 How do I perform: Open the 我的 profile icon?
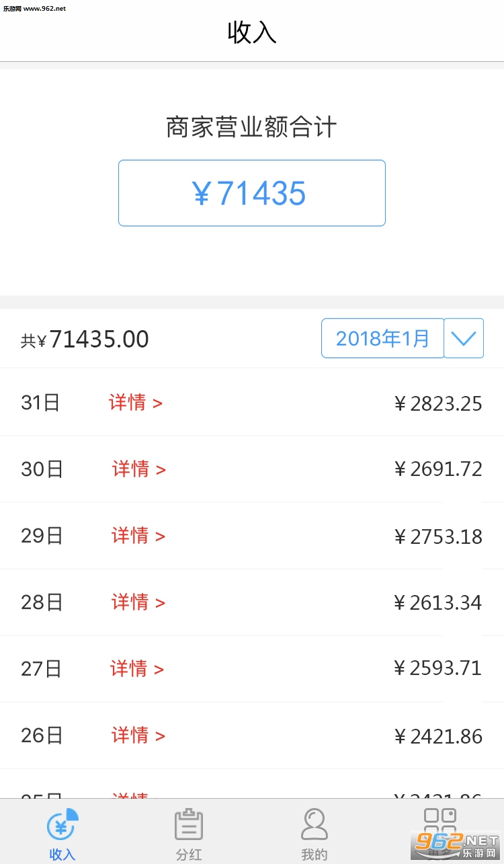pyautogui.click(x=314, y=825)
